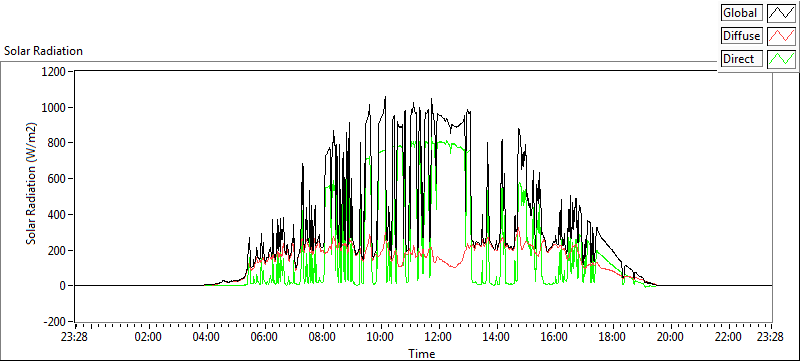Click the Global plot line-style icon
The height and width of the screenshot is (361, 800).
pos(782,13)
